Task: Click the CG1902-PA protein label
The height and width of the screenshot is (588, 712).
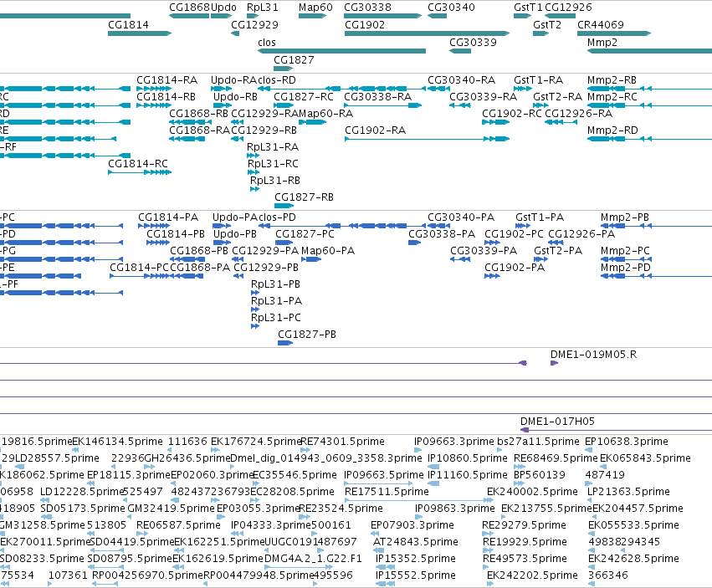Action: (515, 268)
